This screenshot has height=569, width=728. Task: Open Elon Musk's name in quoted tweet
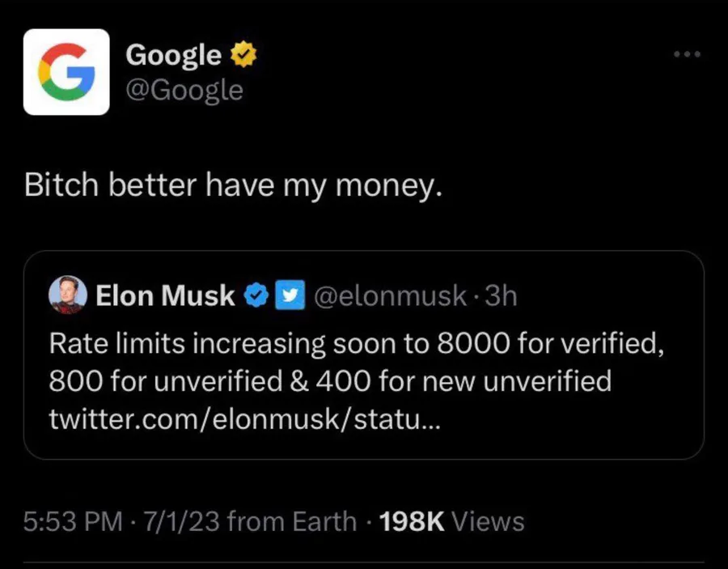(165, 295)
